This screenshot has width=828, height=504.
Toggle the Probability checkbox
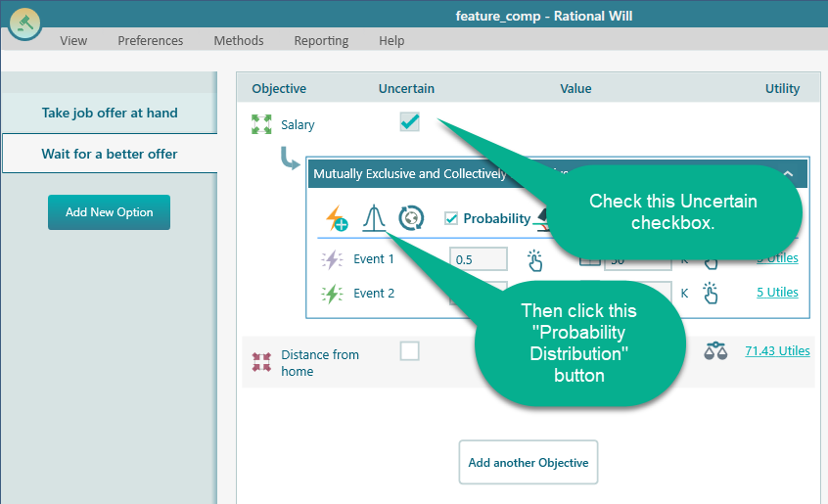click(451, 218)
